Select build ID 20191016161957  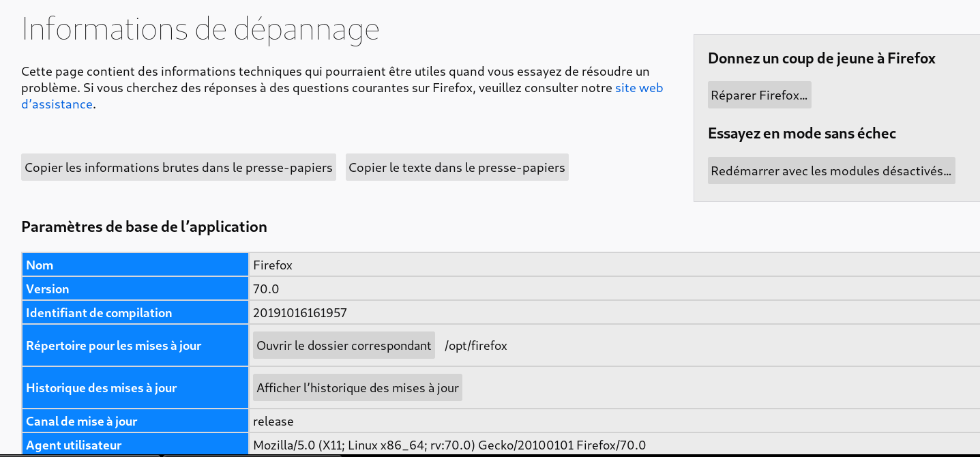click(300, 313)
